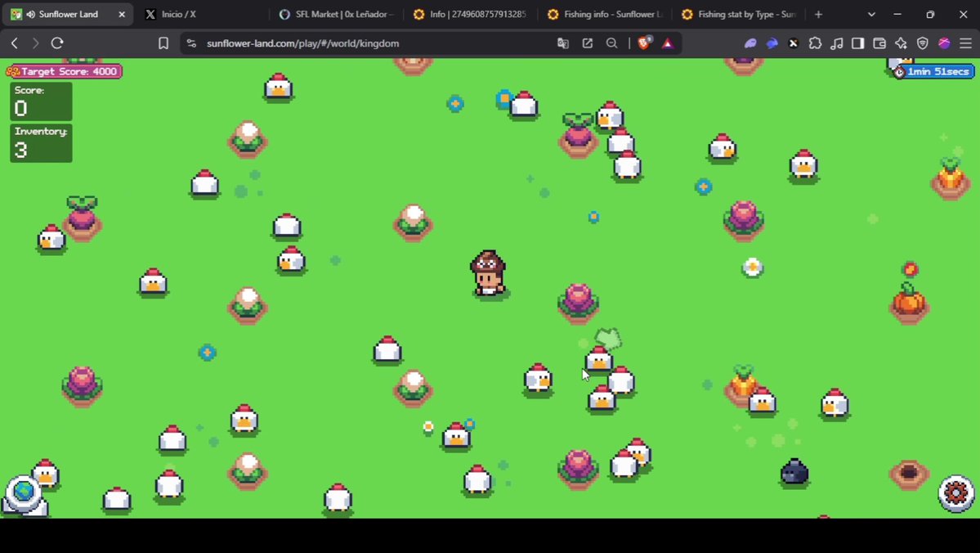This screenshot has height=553, width=980.
Task: Close the Sunflower Land tab
Action: tap(122, 14)
